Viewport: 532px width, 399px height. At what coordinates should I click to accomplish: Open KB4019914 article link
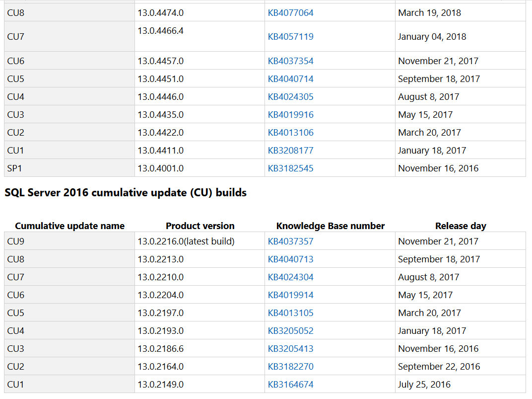[x=291, y=295]
